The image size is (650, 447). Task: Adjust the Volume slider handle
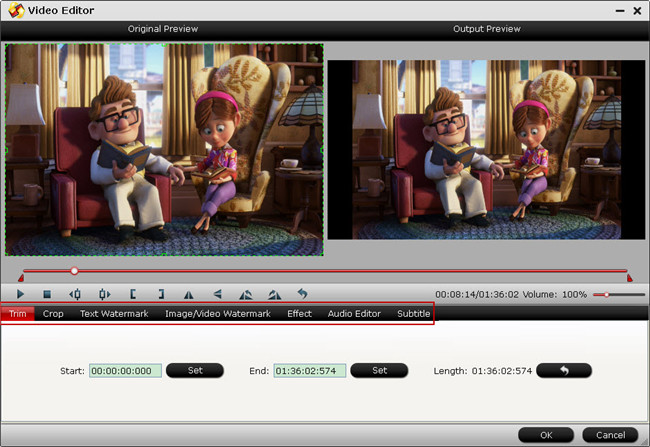click(606, 294)
